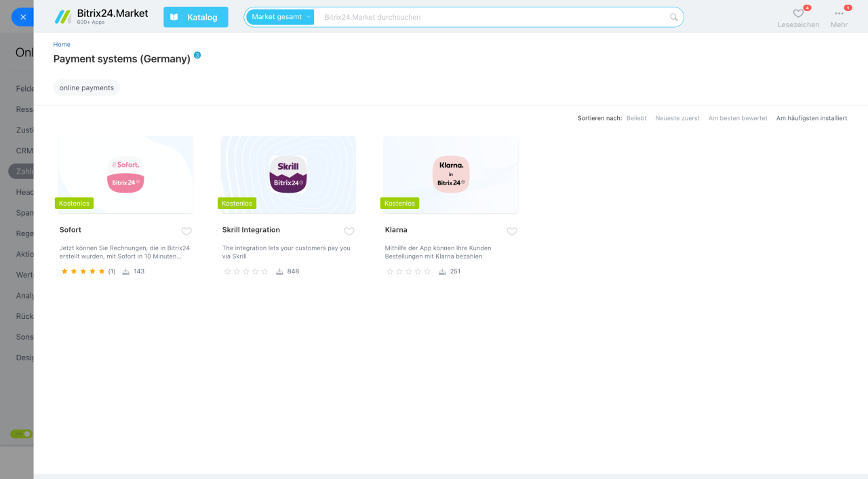Select CRM item in background sidebar
This screenshot has width=868, height=479.
24,151
